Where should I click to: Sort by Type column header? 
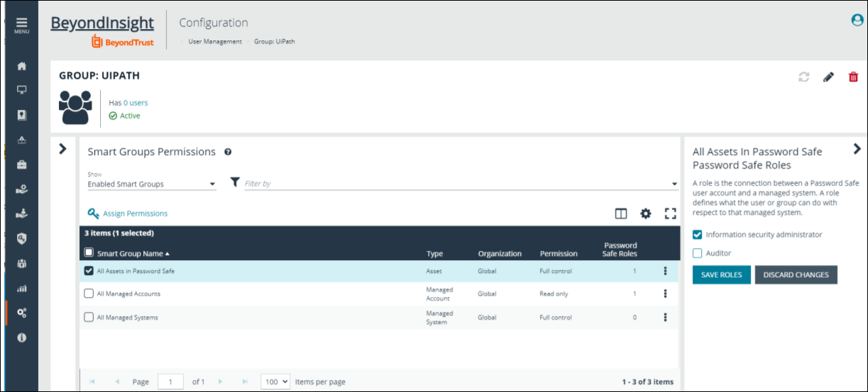[x=434, y=254]
